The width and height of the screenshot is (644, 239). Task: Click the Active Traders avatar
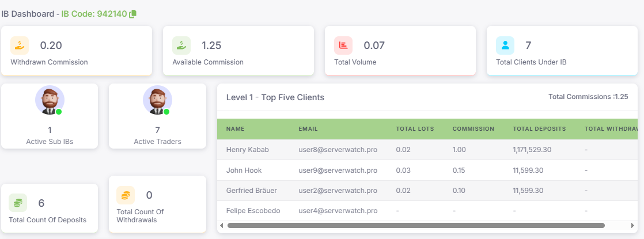(x=157, y=100)
